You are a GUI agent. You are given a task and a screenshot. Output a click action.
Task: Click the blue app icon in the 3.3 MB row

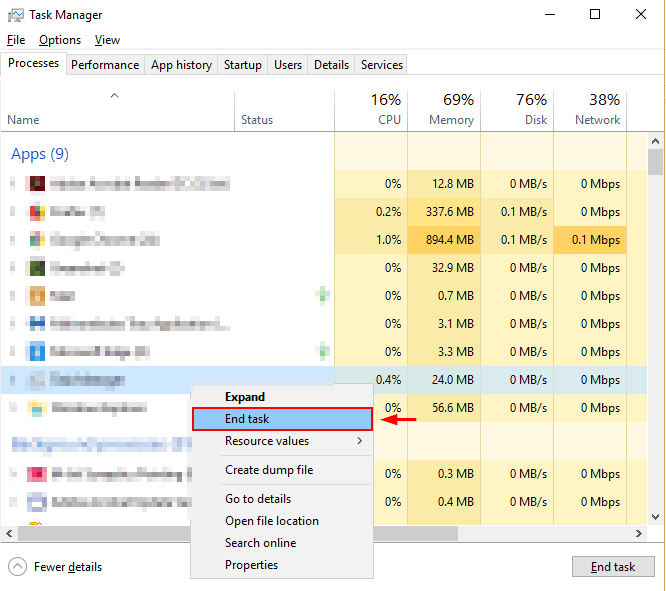pos(37,352)
